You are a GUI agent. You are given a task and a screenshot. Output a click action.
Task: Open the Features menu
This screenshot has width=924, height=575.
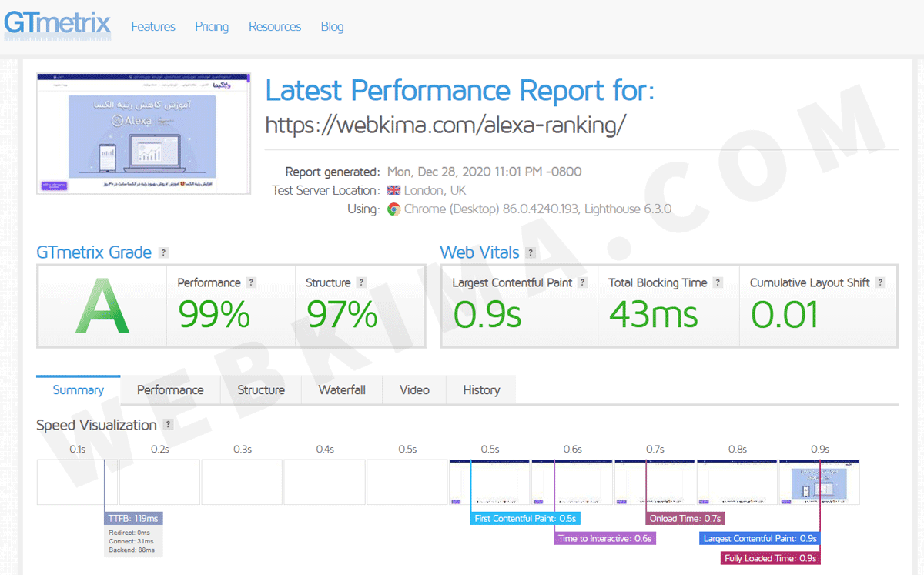pyautogui.click(x=153, y=26)
